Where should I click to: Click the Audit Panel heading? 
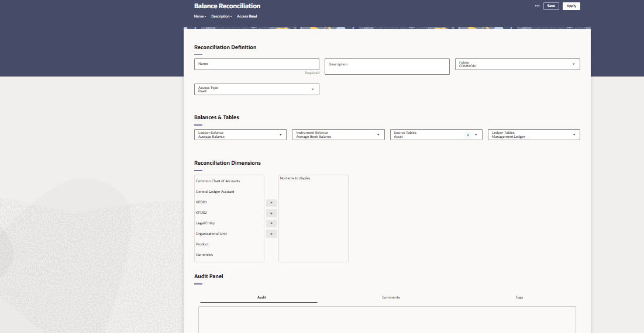pyautogui.click(x=209, y=276)
